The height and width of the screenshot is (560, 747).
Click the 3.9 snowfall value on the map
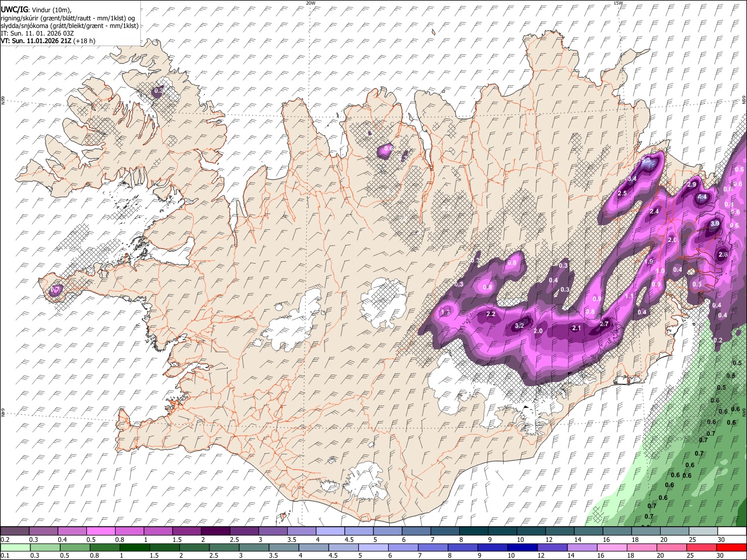click(715, 223)
